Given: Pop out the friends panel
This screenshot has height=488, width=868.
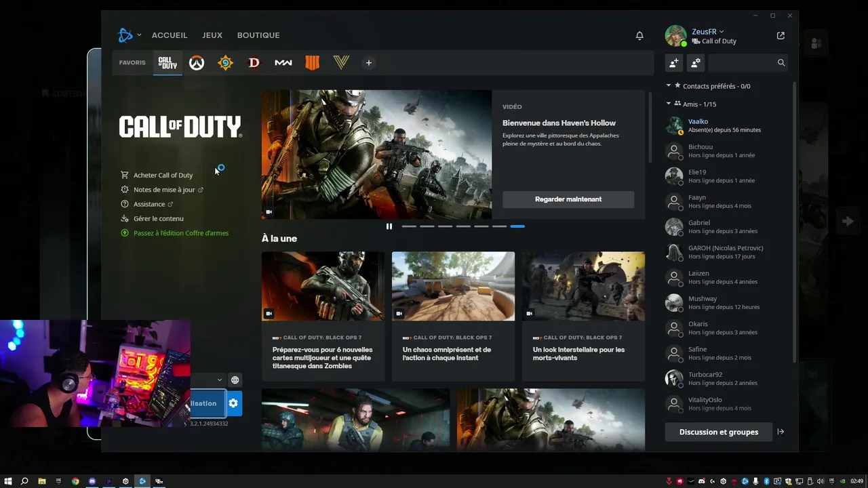Looking at the screenshot, I should pyautogui.click(x=781, y=35).
